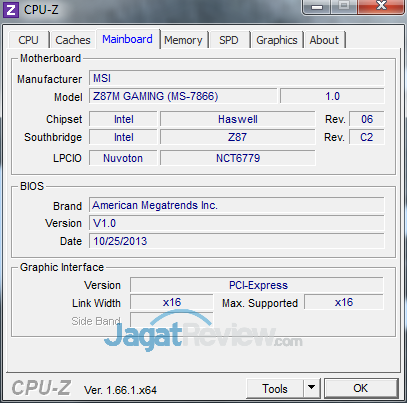The width and height of the screenshot is (407, 403).
Task: Confirm with the OK button
Action: (x=361, y=388)
